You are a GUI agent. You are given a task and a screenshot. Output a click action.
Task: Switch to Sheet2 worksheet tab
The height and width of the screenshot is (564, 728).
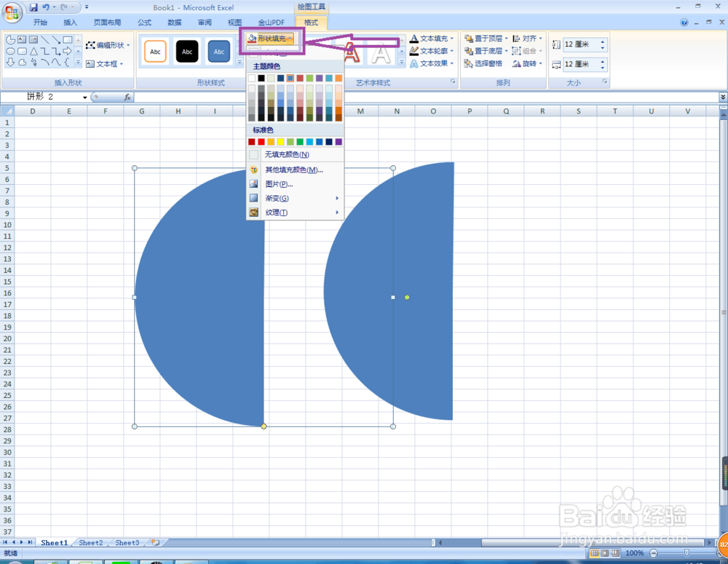[90, 542]
